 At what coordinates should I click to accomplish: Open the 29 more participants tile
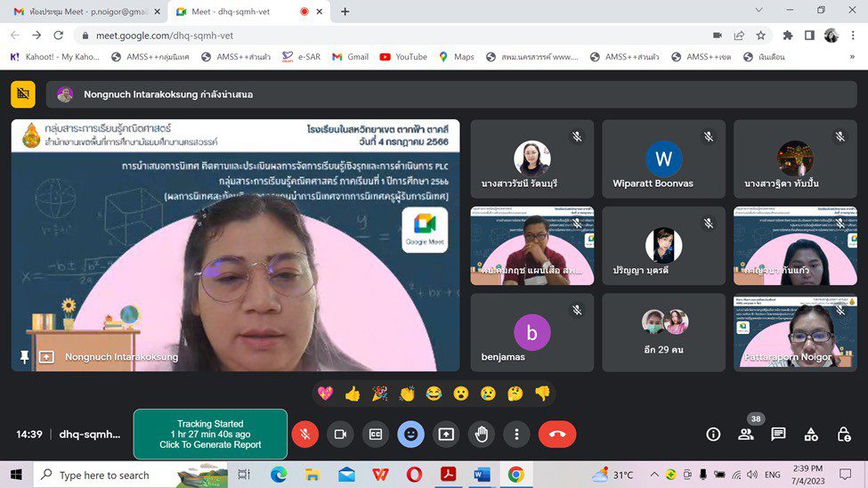click(x=663, y=332)
